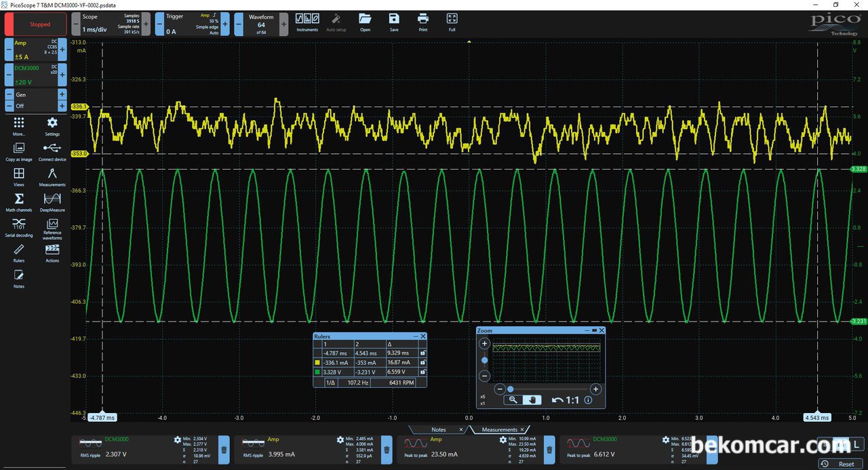Open the Notes tool in sidebar
This screenshot has width=868, height=470.
(19, 277)
